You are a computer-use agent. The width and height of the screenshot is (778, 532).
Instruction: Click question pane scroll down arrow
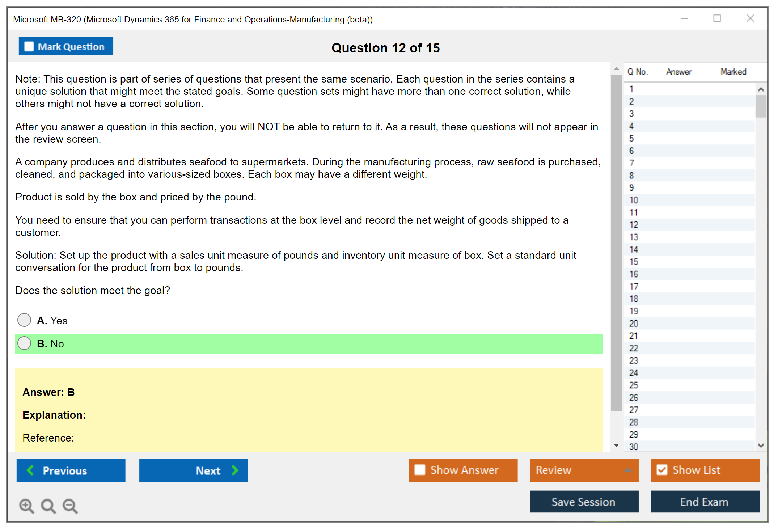click(616, 445)
